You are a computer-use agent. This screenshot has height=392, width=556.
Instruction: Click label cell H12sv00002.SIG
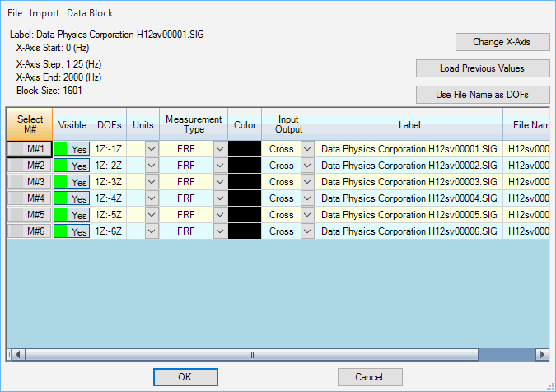coord(409,166)
